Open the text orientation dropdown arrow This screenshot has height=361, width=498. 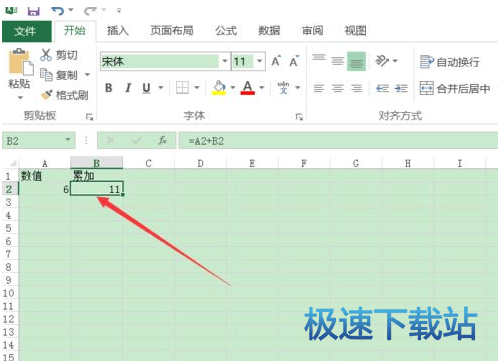pyautogui.click(x=395, y=61)
